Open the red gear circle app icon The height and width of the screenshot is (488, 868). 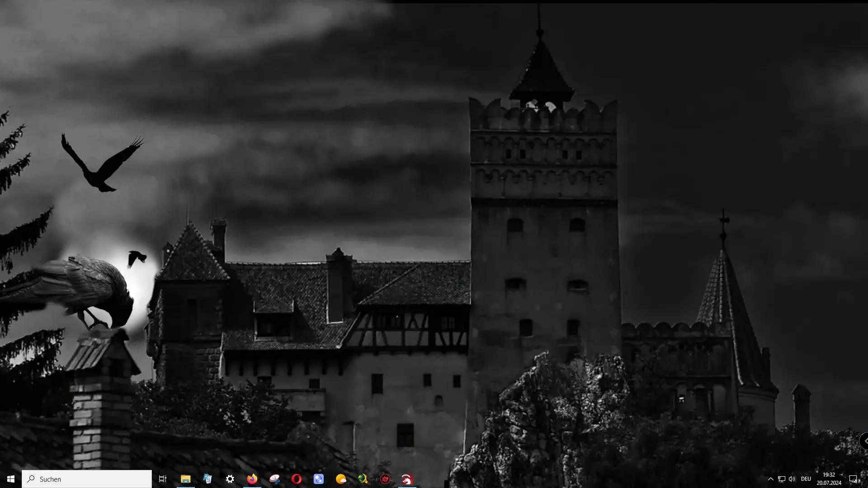[x=385, y=479]
